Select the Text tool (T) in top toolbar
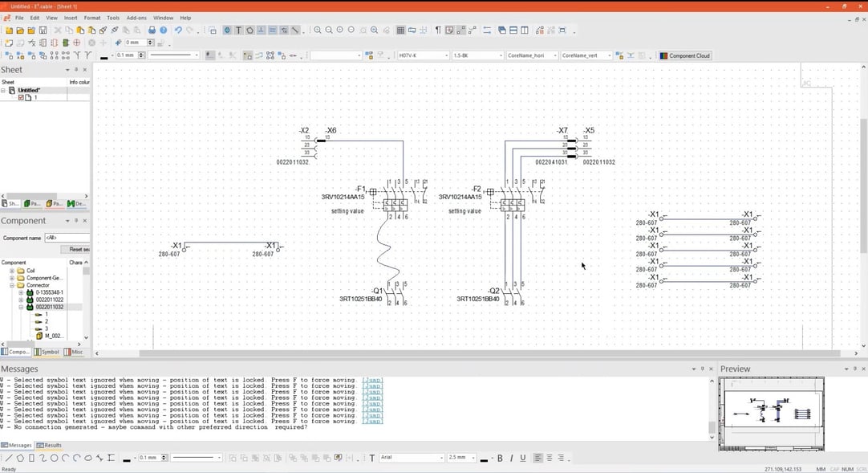Viewport: 868px width, 473px height. pos(238,31)
